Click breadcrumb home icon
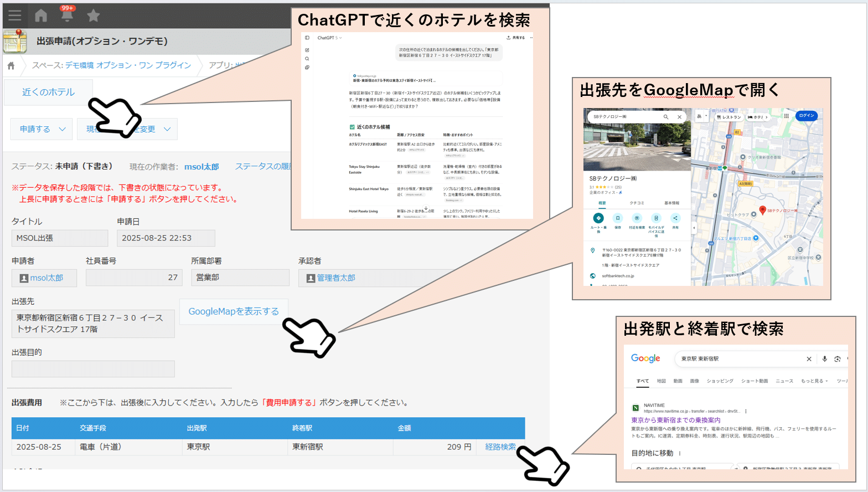 pos(11,65)
